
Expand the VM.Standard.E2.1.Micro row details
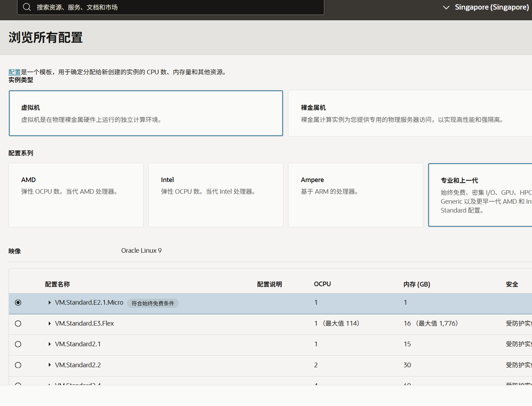pyautogui.click(x=49, y=303)
